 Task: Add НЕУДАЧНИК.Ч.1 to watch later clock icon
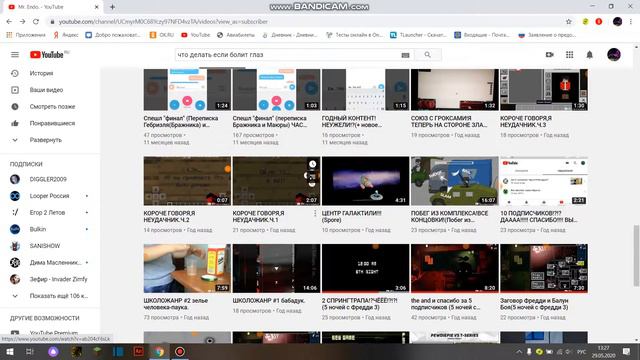tap(312, 164)
